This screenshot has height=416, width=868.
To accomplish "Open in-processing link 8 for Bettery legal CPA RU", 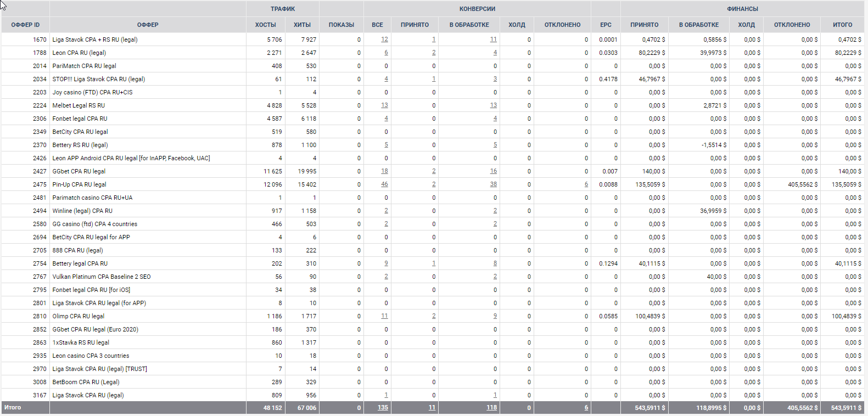I will pos(495,263).
